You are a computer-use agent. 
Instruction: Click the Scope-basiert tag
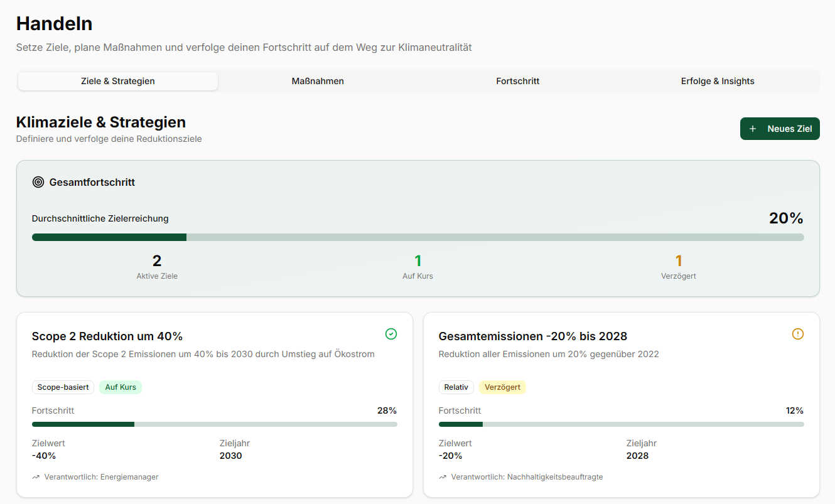point(63,387)
